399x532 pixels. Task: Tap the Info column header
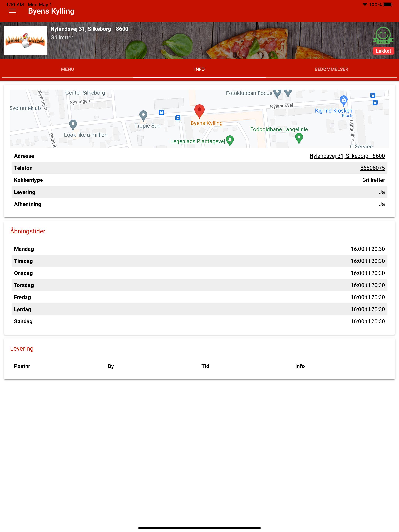point(300,366)
